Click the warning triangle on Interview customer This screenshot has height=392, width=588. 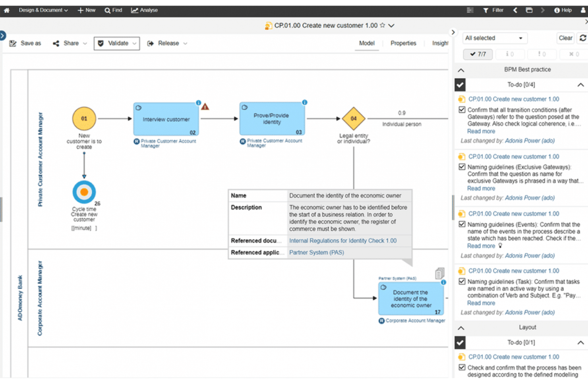tap(205, 106)
